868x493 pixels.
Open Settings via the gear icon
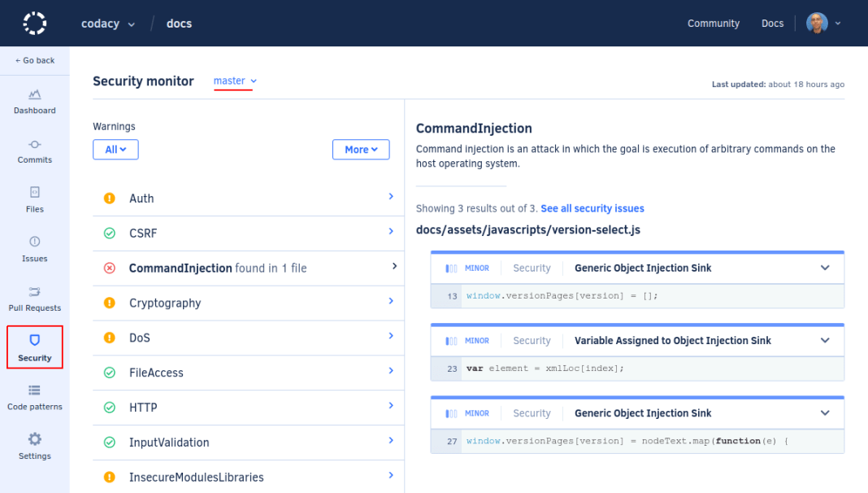pos(34,447)
